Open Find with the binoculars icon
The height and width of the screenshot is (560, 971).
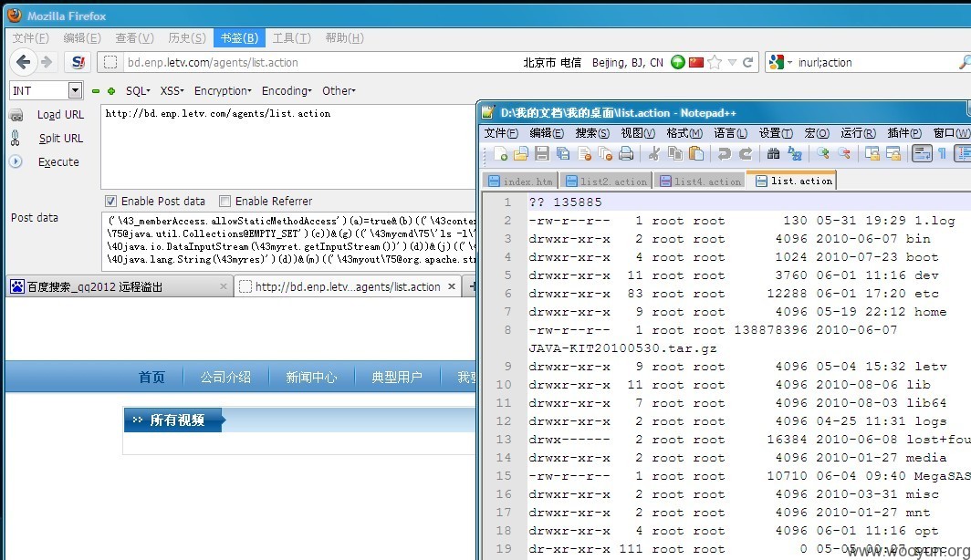(773, 153)
